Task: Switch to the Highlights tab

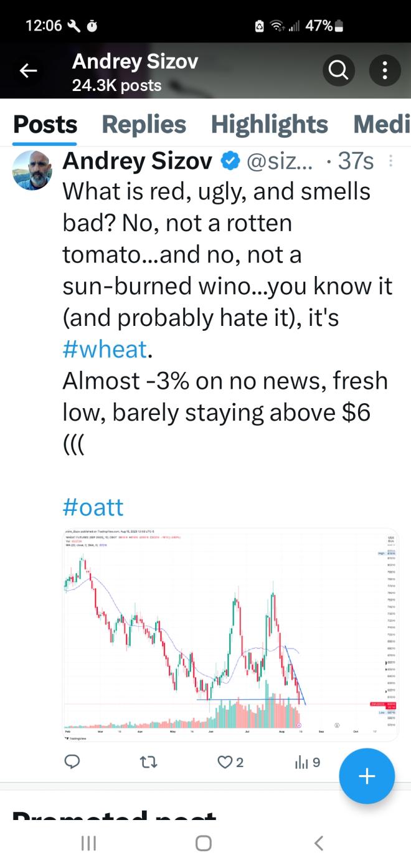Action: tap(269, 125)
